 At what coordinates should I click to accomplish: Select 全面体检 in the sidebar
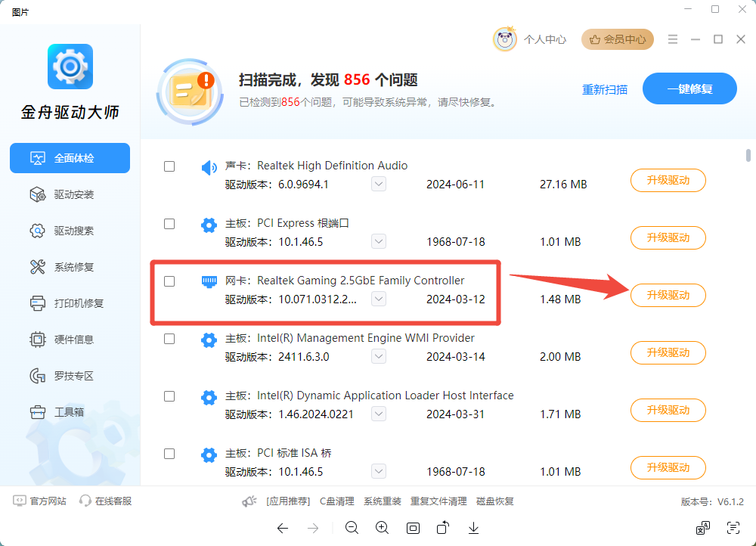click(x=70, y=158)
